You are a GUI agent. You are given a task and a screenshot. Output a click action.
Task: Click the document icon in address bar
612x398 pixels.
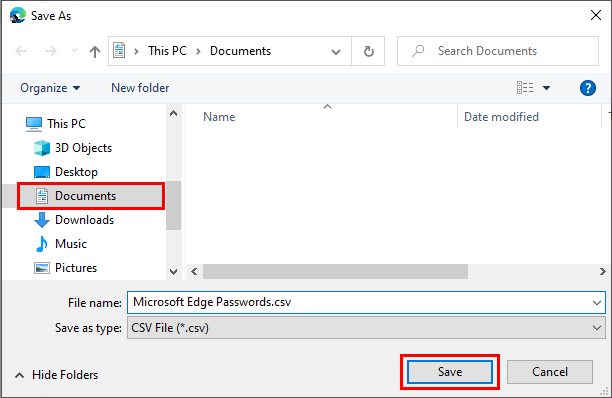click(x=119, y=51)
